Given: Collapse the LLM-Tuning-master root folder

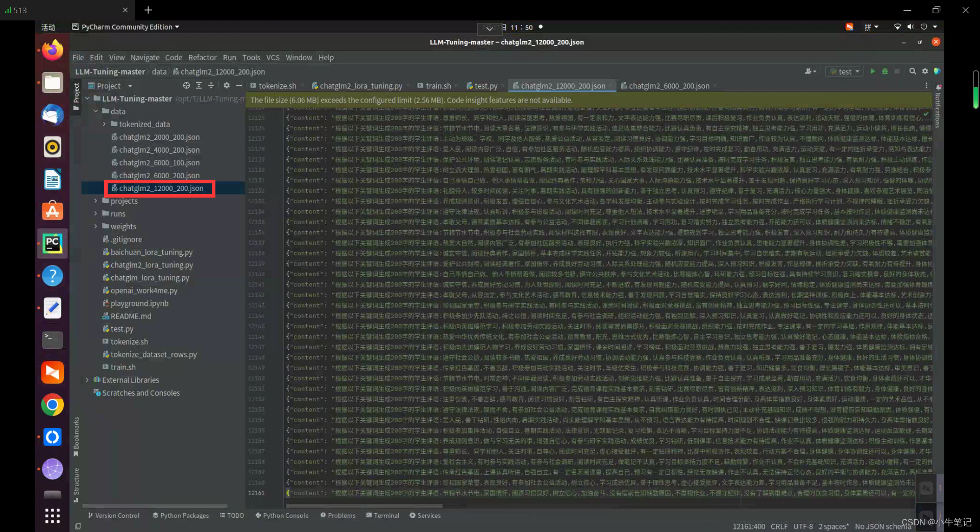Looking at the screenshot, I should 87,99.
